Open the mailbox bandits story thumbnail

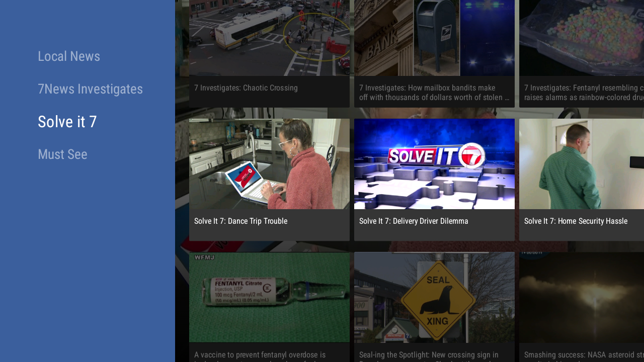pos(434,38)
